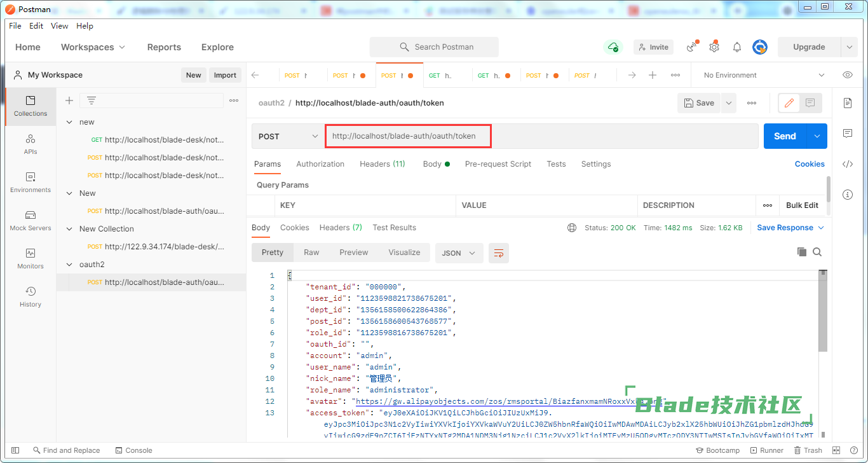Open the History sidebar panel

[31, 297]
